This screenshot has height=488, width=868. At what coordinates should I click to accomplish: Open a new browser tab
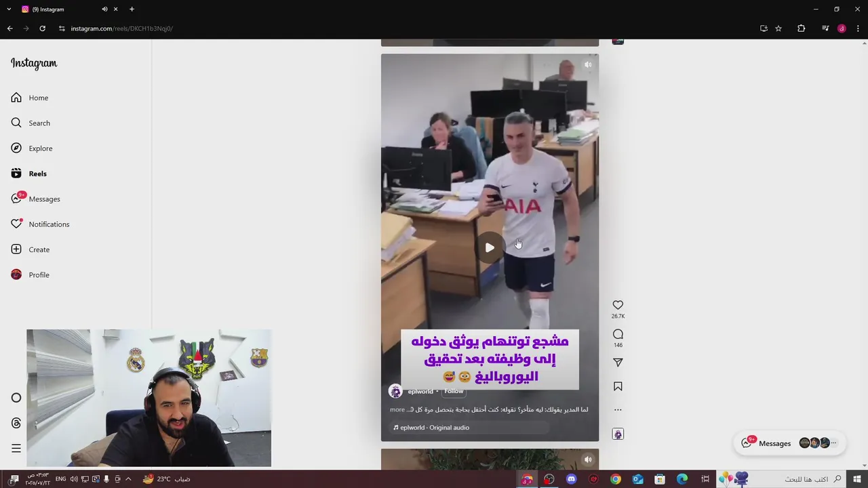[x=132, y=9]
